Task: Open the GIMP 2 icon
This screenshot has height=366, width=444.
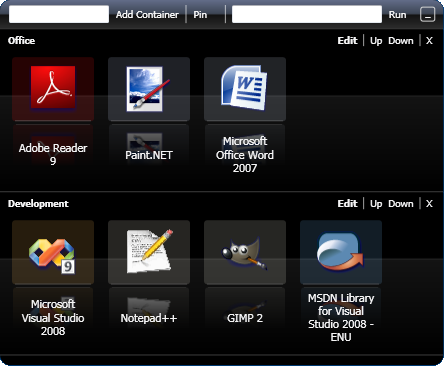Action: click(x=245, y=252)
